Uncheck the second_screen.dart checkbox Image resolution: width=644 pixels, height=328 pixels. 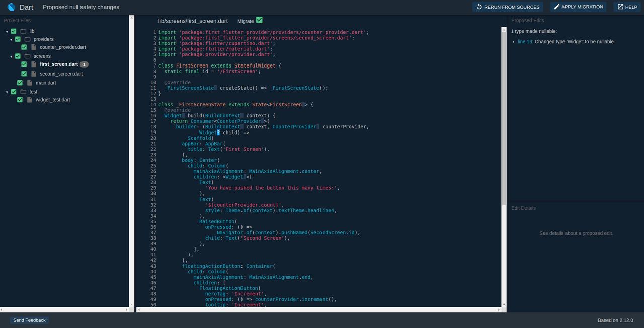coord(24,74)
